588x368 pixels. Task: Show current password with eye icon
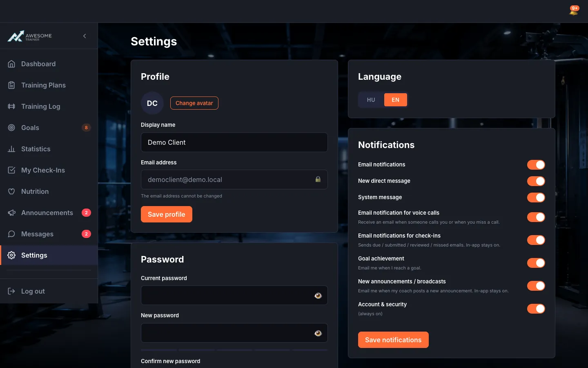318,296
